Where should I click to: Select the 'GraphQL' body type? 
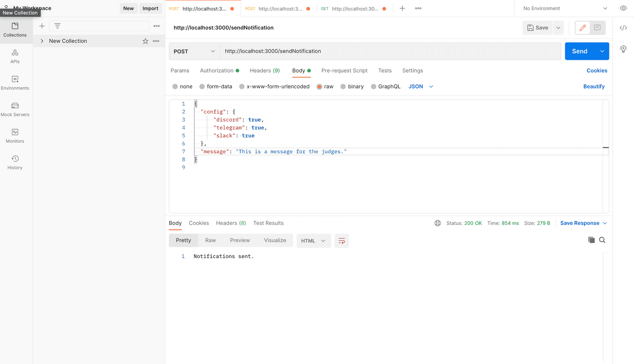[x=373, y=87]
